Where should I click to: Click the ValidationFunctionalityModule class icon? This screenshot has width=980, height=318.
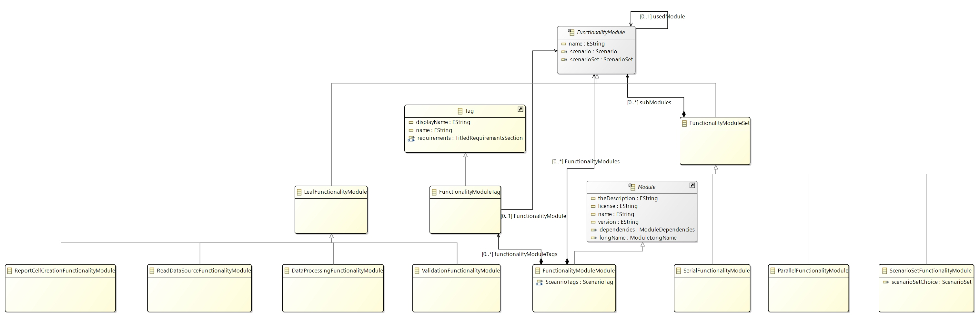tap(417, 271)
